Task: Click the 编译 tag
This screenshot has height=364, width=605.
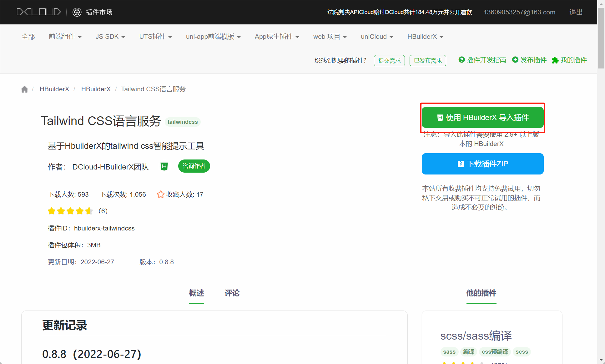Action: (x=469, y=352)
